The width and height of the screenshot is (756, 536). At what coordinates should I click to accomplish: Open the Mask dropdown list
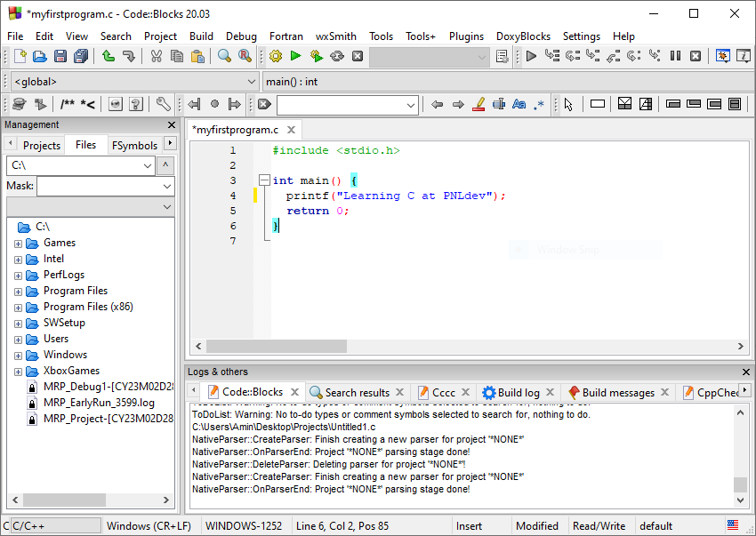click(167, 187)
